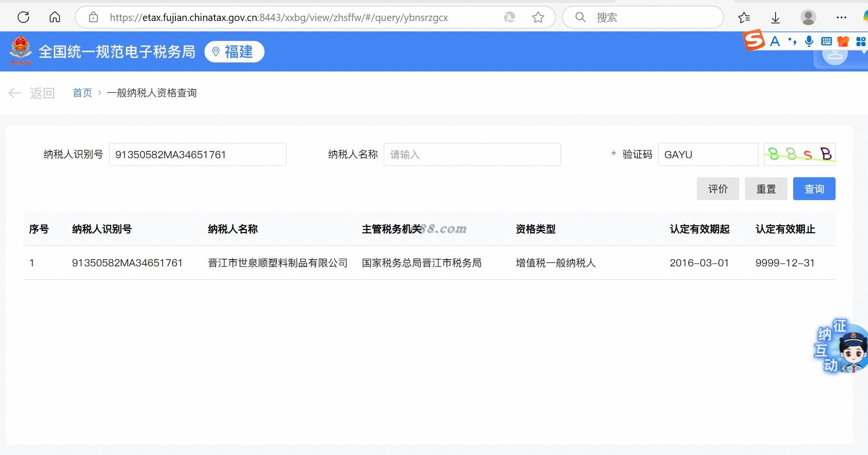Go to the browser home page icon
This screenshot has height=455, width=868.
[55, 18]
